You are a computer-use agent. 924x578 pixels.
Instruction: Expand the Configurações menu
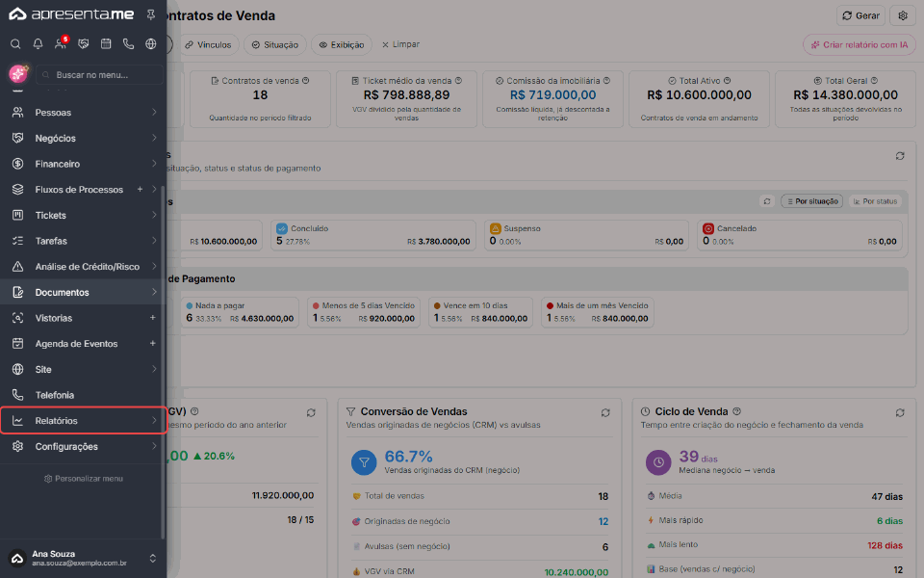pyautogui.click(x=82, y=446)
